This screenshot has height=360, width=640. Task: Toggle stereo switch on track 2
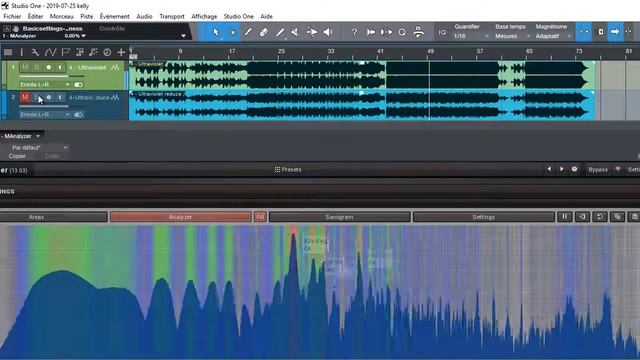click(x=78, y=115)
